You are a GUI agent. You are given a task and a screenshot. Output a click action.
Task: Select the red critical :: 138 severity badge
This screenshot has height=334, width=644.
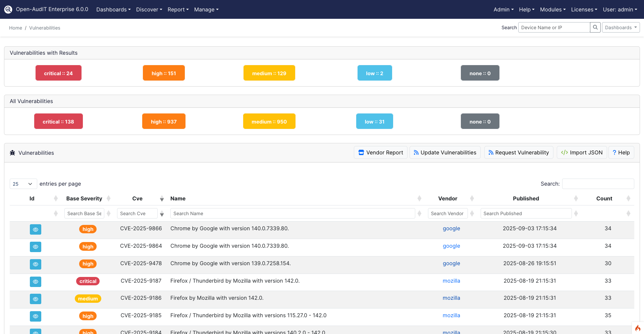pyautogui.click(x=58, y=121)
